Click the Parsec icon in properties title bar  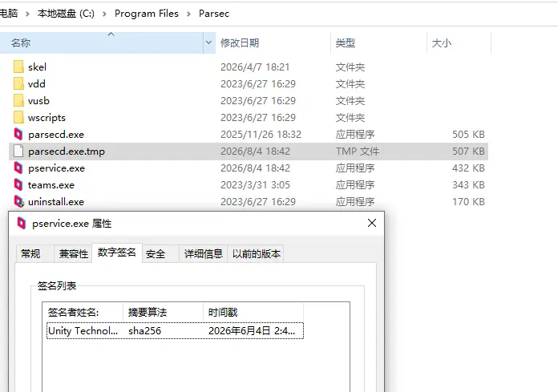[x=22, y=224]
